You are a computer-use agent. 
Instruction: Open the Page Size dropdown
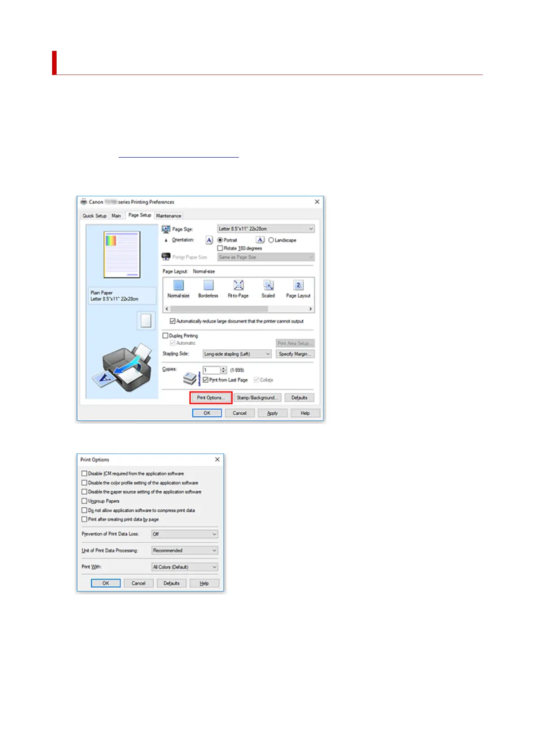[x=266, y=229]
